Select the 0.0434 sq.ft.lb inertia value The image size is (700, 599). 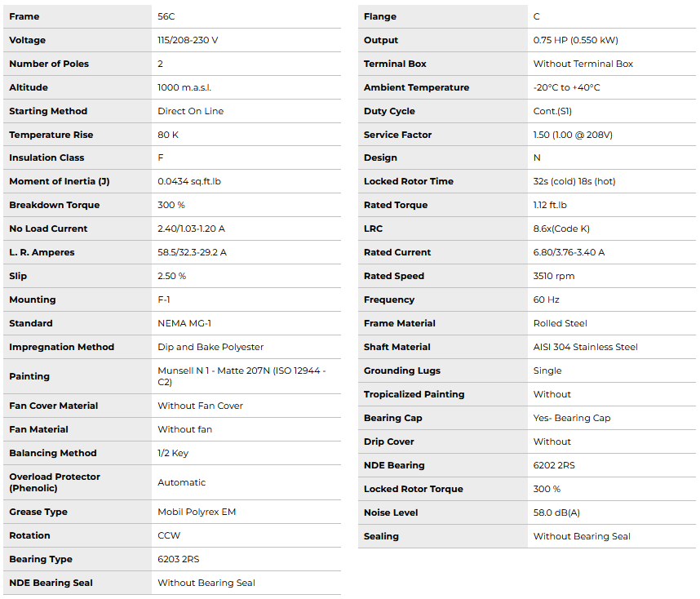(189, 181)
